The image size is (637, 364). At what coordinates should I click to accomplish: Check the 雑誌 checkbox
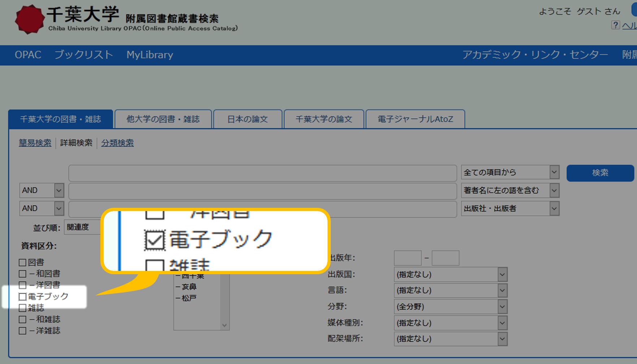(x=22, y=308)
